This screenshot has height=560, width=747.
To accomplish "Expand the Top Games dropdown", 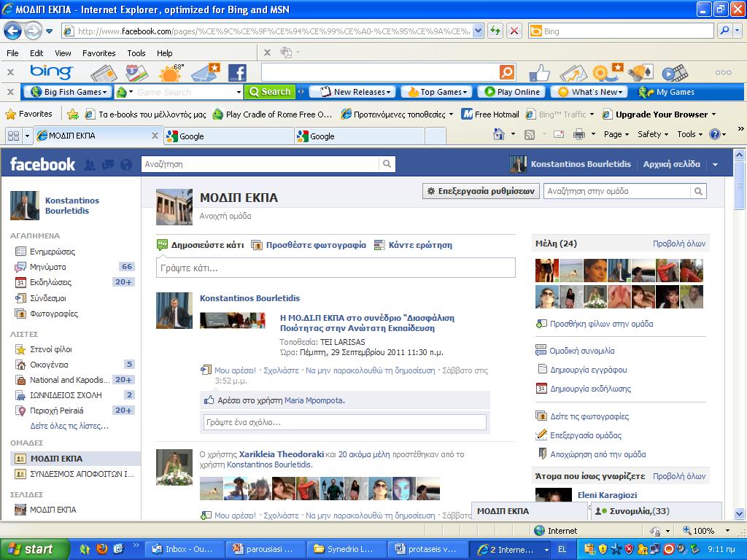I will [x=437, y=92].
